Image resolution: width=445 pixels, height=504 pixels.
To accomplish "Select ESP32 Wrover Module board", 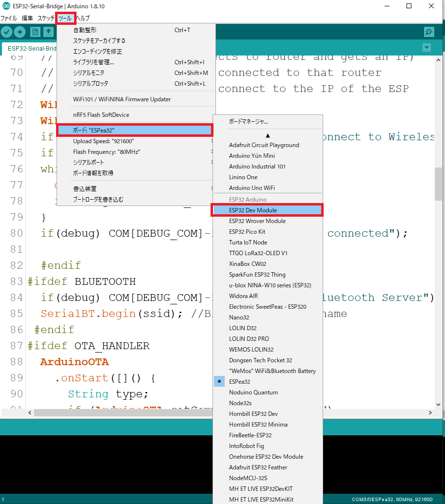I will (268, 221).
